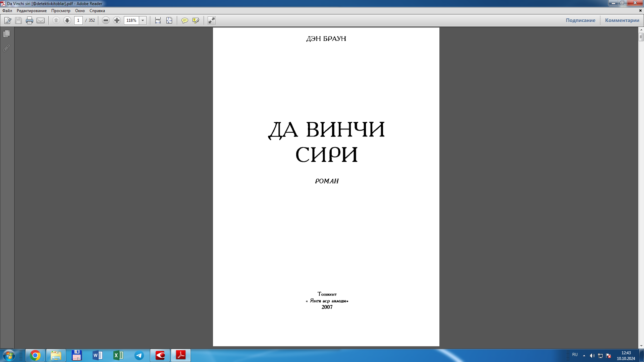644x362 pixels.
Task: Save the PDF document
Action: [x=18, y=20]
